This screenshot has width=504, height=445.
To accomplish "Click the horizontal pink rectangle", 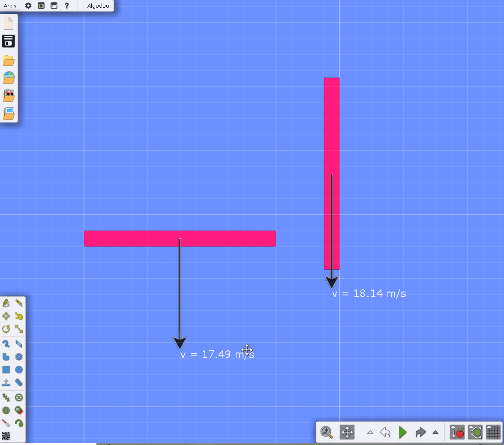I will coord(129,238).
